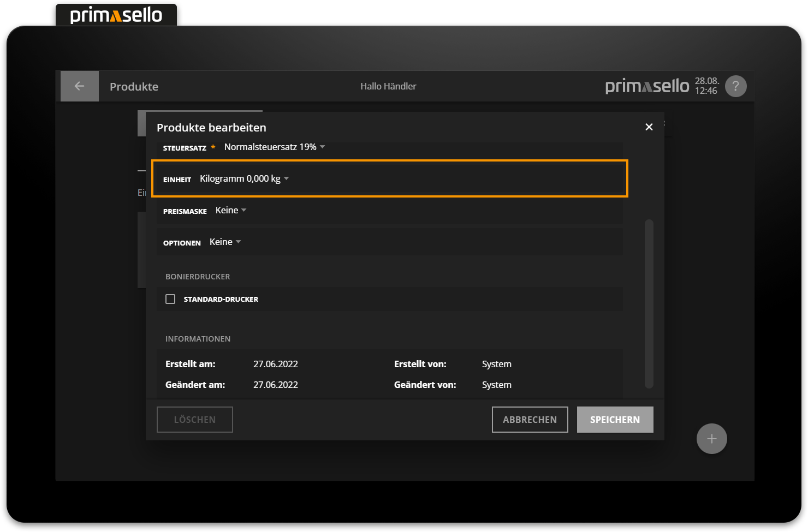Click the Löschen button
The width and height of the screenshot is (808, 532).
point(194,420)
